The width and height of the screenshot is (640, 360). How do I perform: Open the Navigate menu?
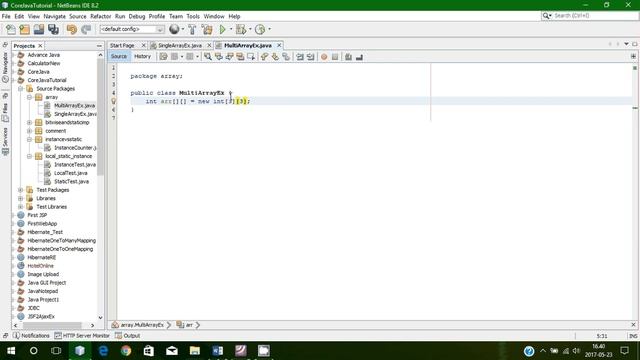click(54, 16)
